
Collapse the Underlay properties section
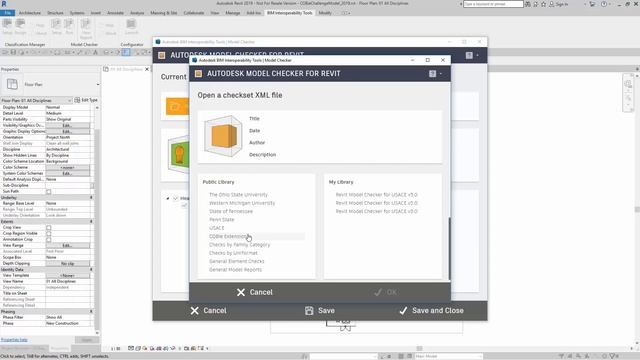click(x=91, y=198)
